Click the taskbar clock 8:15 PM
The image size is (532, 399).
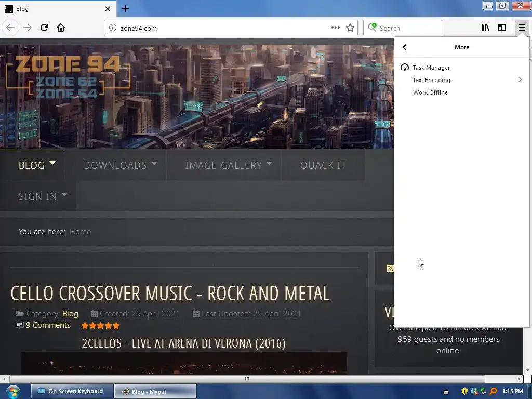pyautogui.click(x=513, y=391)
